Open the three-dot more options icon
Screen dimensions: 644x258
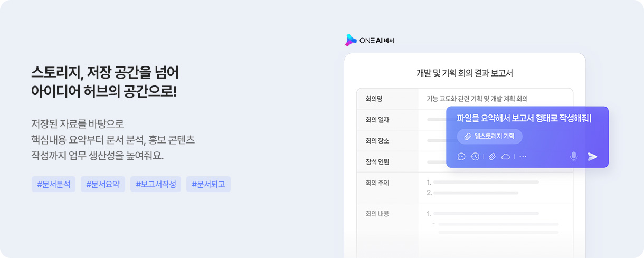(523, 157)
